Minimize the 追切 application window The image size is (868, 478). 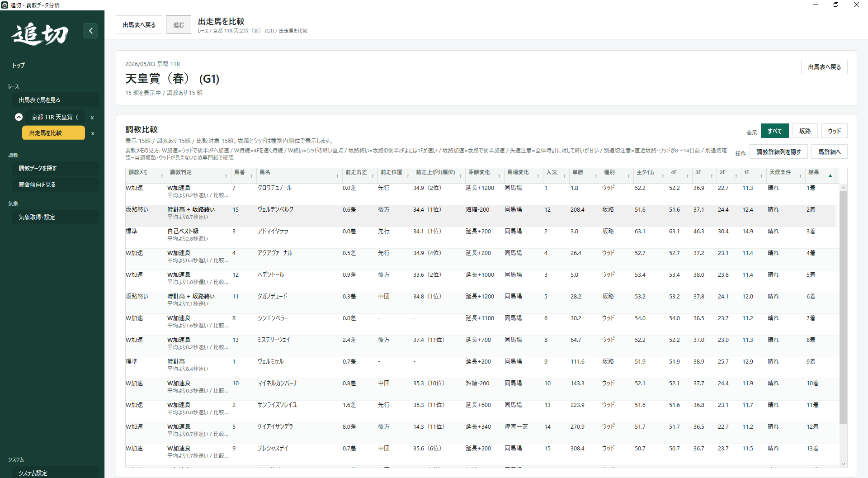tap(816, 5)
